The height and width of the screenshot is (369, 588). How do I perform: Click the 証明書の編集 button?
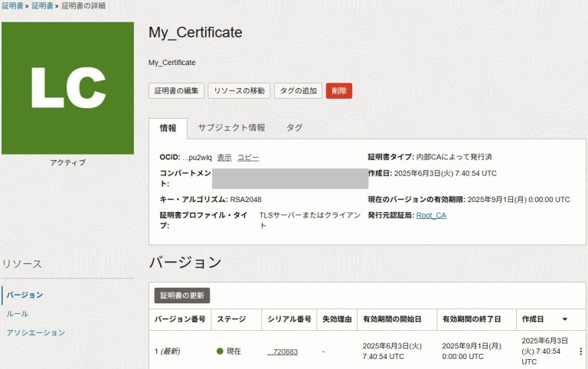point(176,91)
